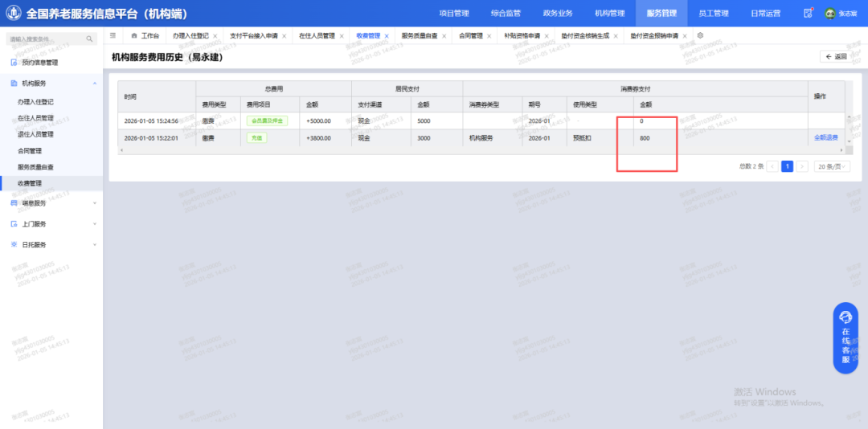Close the 垫付资金报销申请 tab
Screen dimensions: 868x429
click(x=685, y=36)
